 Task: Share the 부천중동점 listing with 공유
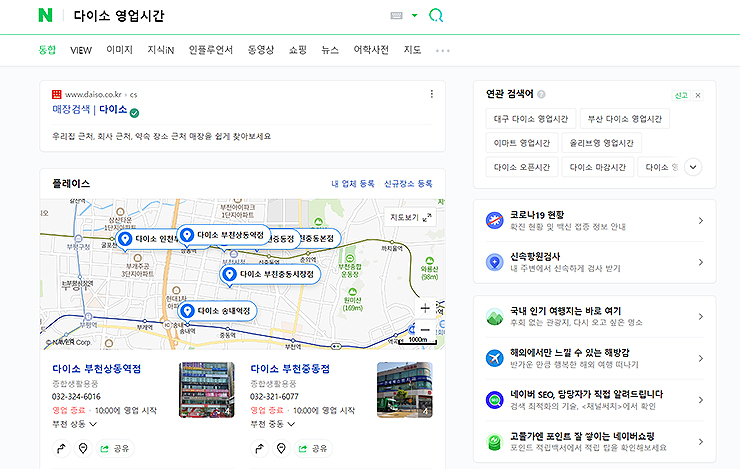click(x=313, y=448)
